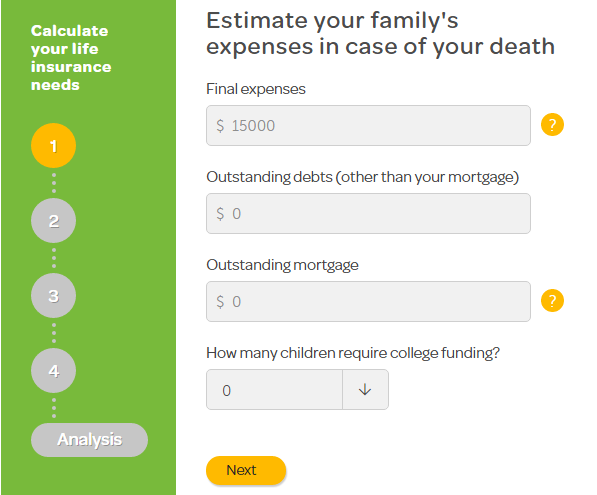This screenshot has height=495, width=597.
Task: Open help icon beside Outstanding mortgage
Action: coord(552,300)
